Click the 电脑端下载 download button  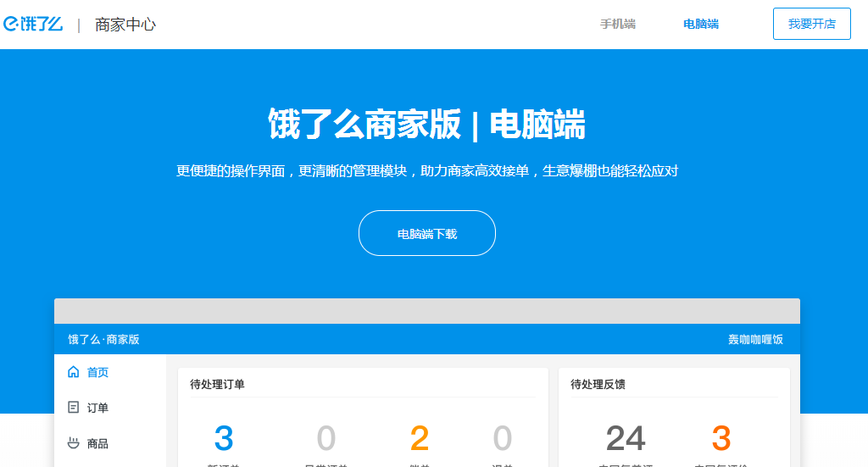pyautogui.click(x=427, y=233)
